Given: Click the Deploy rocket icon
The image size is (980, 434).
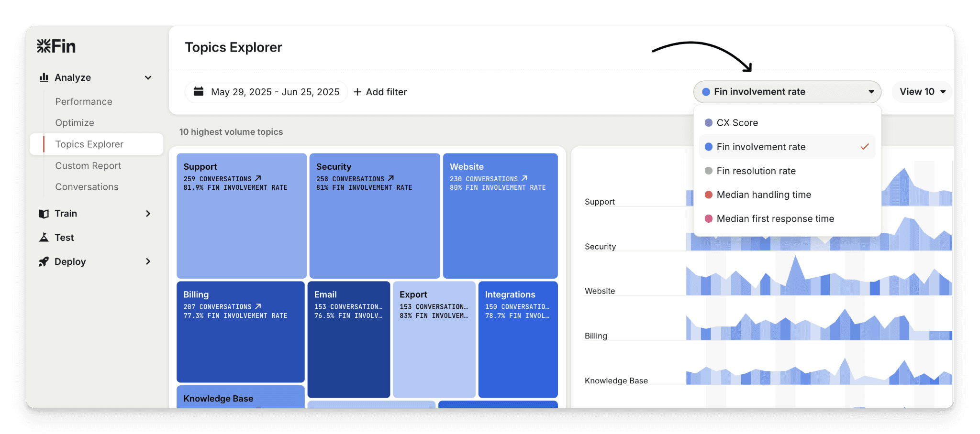Looking at the screenshot, I should [x=44, y=261].
